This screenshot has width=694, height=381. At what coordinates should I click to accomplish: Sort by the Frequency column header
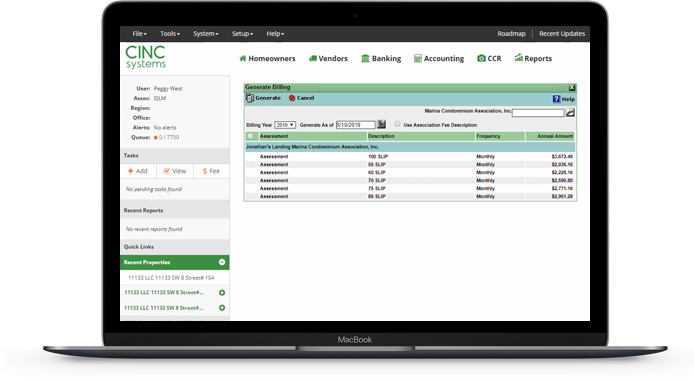tap(488, 136)
